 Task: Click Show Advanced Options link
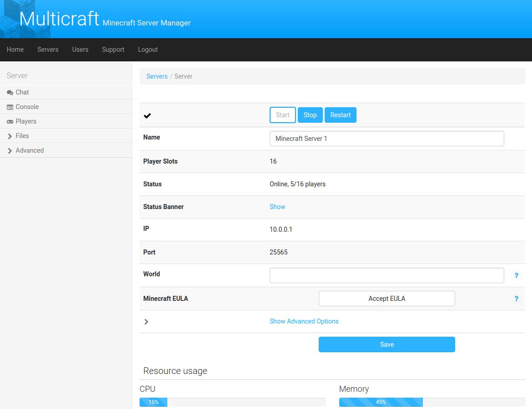[x=304, y=321]
